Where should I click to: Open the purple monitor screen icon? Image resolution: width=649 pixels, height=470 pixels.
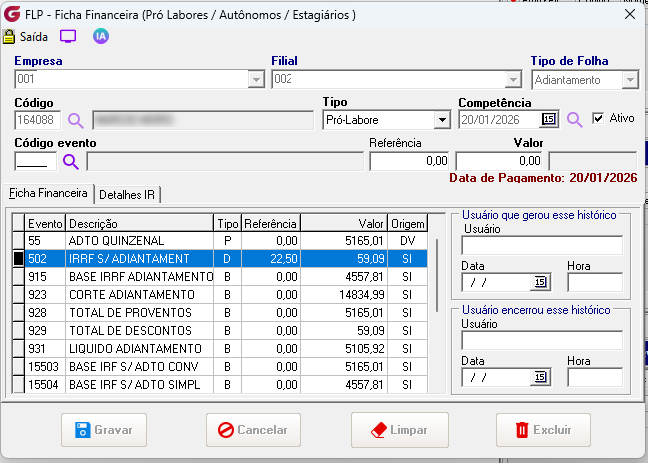(68, 36)
